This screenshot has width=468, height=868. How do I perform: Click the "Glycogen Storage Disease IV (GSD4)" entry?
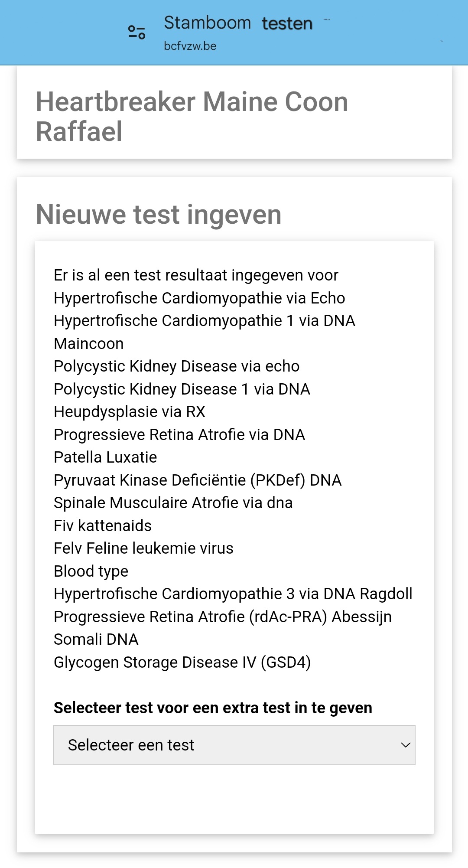coord(182,662)
